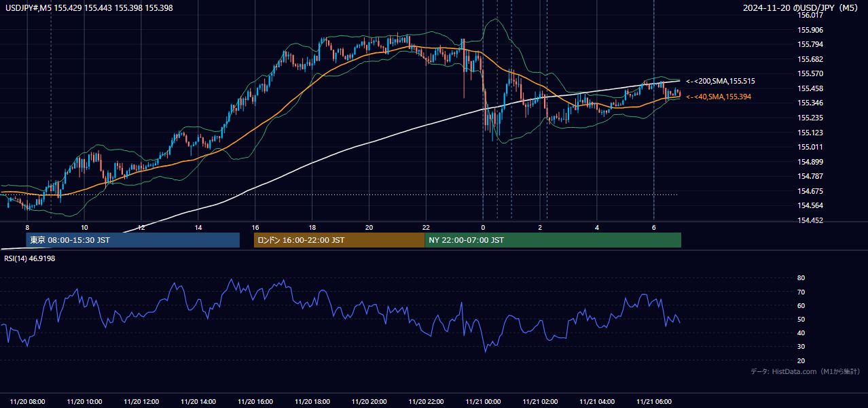Image resolution: width=868 pixels, height=408 pixels.
Task: Click price level 154.899 on the axis
Action: click(x=810, y=162)
